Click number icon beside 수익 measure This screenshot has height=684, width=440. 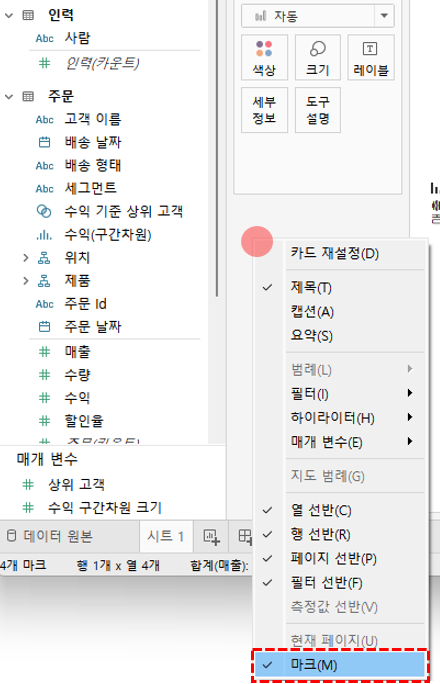44,398
